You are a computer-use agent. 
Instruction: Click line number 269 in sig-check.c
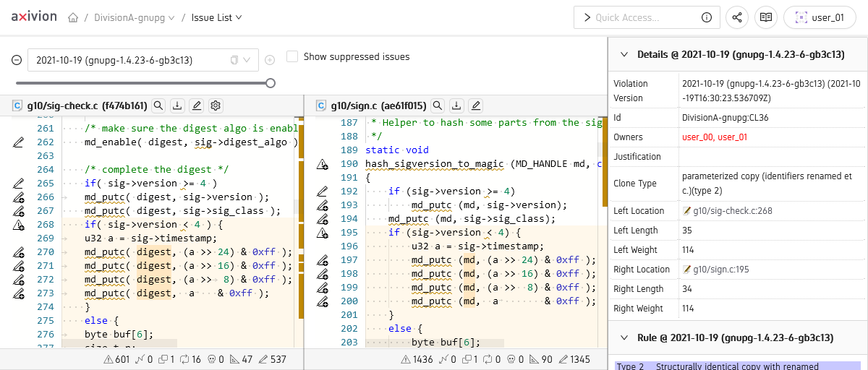(x=46, y=238)
